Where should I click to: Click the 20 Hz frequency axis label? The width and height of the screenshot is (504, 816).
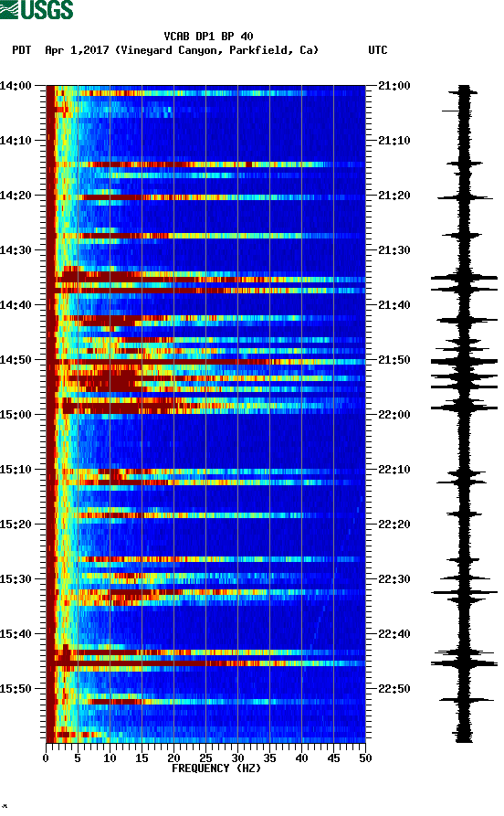173,758
